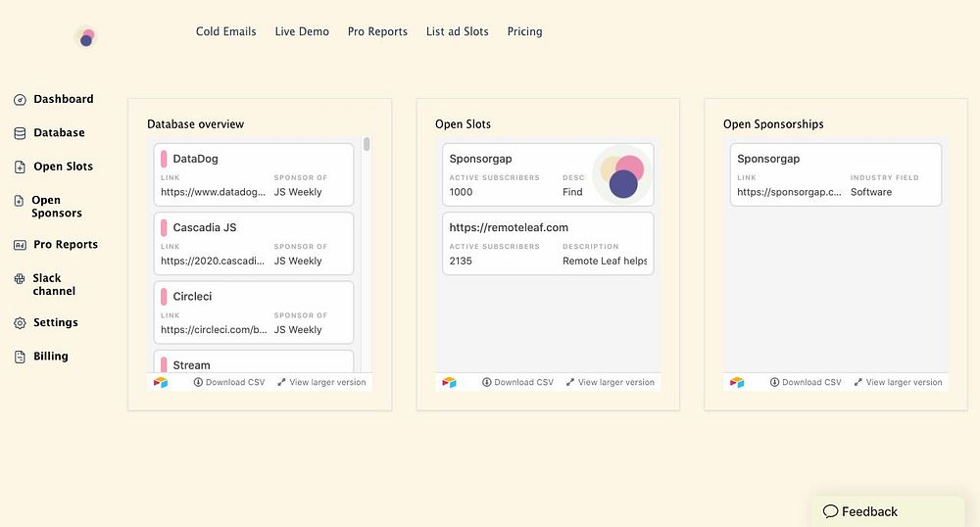The width and height of the screenshot is (980, 527).
Task: Open the Circleci record card
Action: [x=254, y=312]
